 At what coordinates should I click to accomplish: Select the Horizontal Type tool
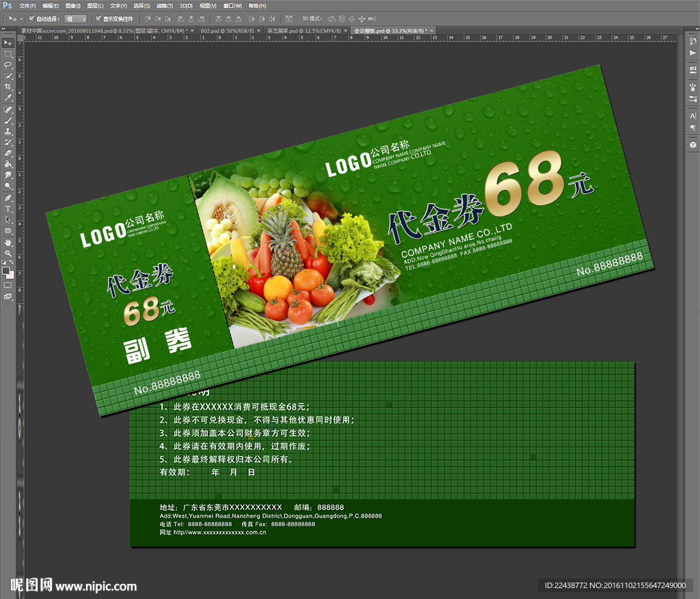pyautogui.click(x=8, y=209)
